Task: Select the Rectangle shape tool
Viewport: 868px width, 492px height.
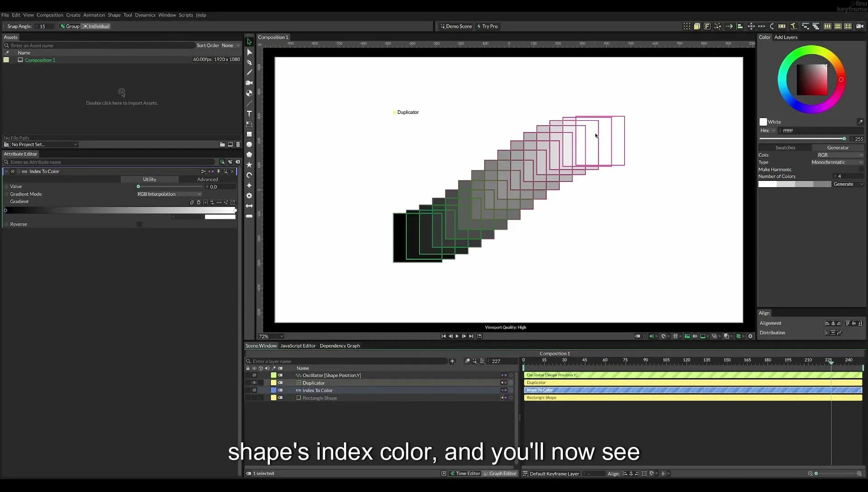Action: [249, 134]
